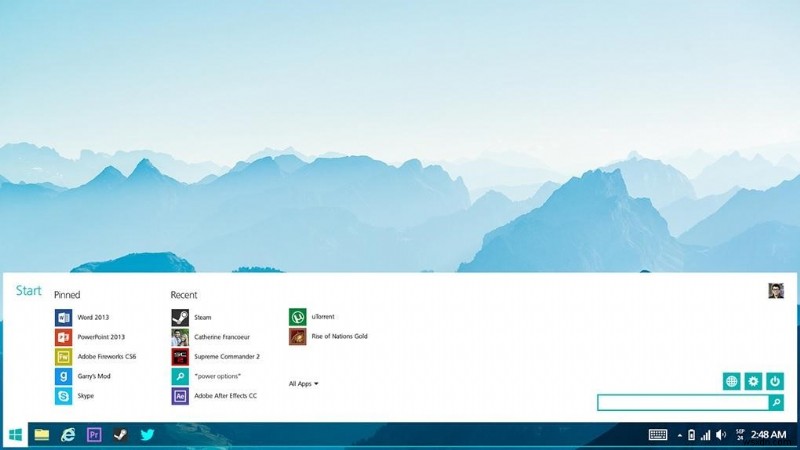
Task: Open Twitter from the taskbar
Action: (147, 435)
